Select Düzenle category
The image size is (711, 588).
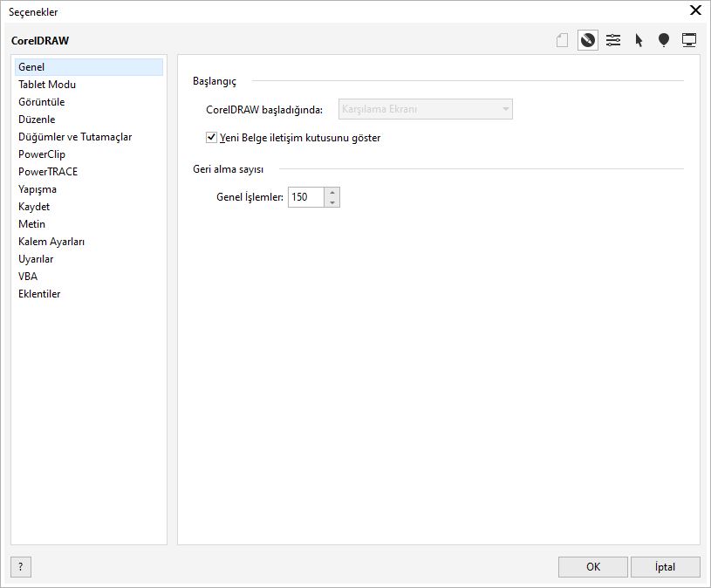(89, 120)
